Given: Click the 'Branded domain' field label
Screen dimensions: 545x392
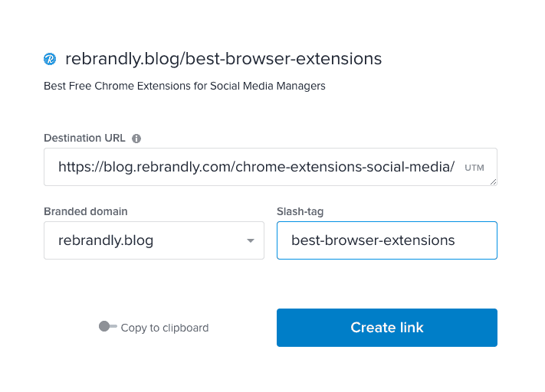Looking at the screenshot, I should click(x=86, y=211).
